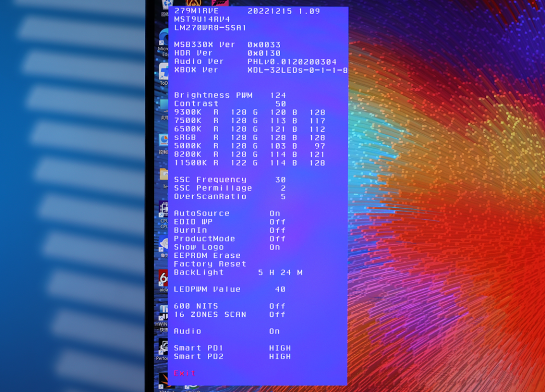Select the EEPROM Erase option
Image resolution: width=545 pixels, height=392 pixels.
[x=207, y=255]
